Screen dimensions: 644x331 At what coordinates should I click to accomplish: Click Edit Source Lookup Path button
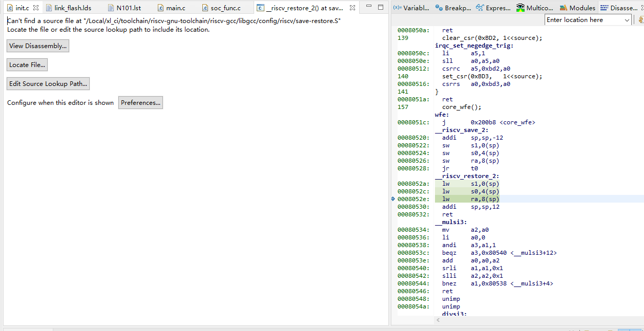pos(49,84)
